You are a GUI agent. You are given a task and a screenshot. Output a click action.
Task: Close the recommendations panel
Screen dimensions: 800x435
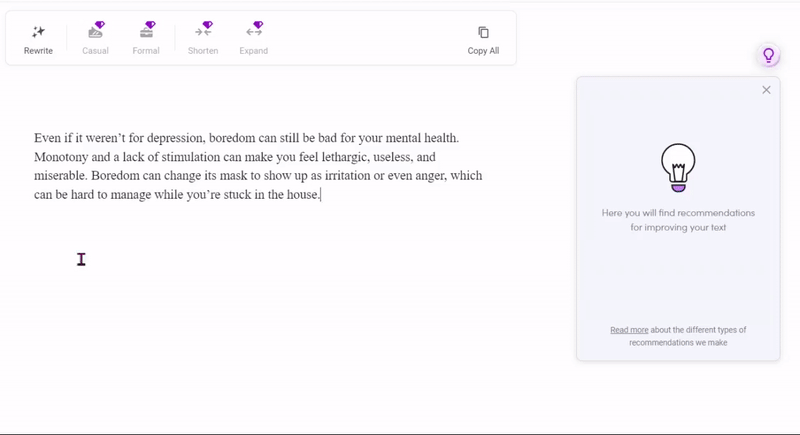click(x=766, y=90)
